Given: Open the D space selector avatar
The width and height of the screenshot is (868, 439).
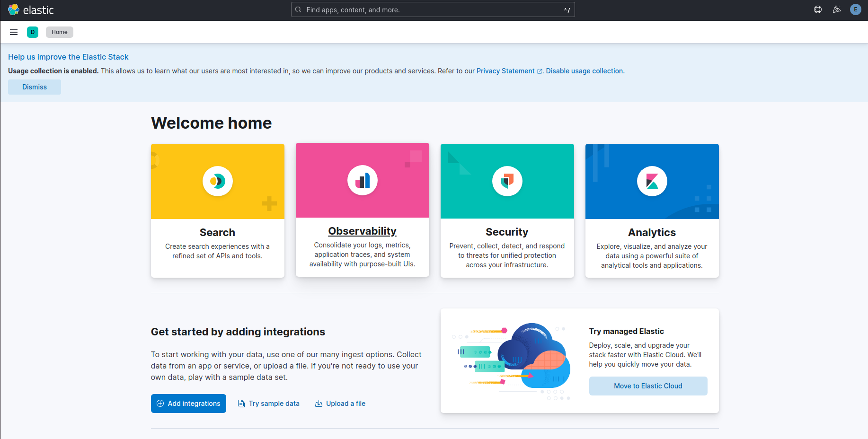Looking at the screenshot, I should tap(33, 32).
